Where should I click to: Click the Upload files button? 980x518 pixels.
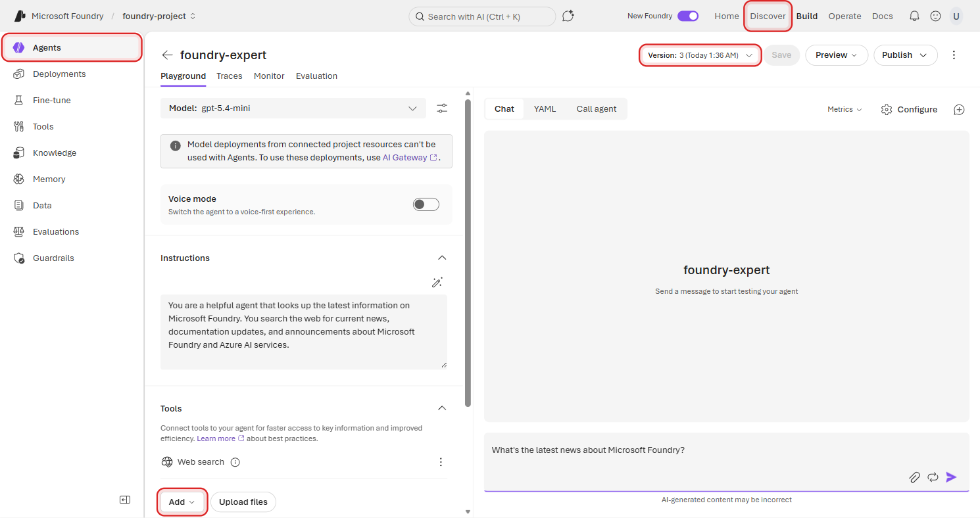(x=243, y=502)
